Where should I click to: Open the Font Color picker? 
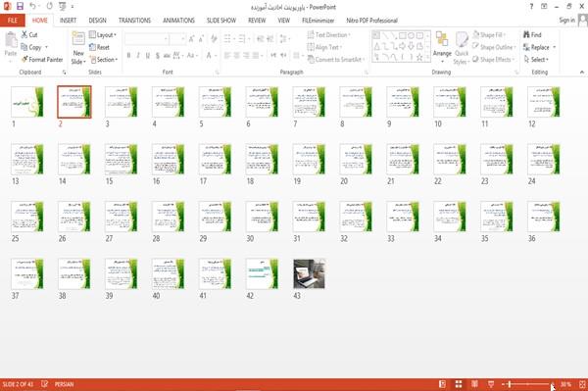point(210,56)
